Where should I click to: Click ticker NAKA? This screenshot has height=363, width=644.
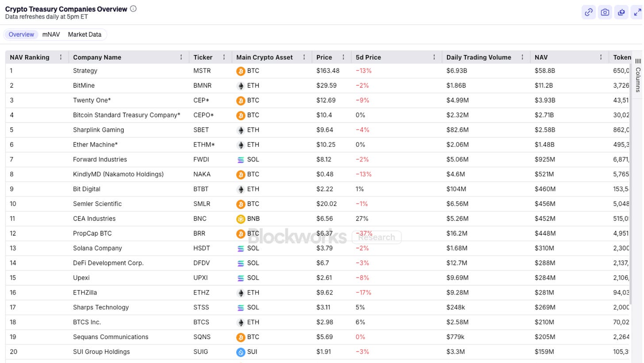pyautogui.click(x=202, y=174)
